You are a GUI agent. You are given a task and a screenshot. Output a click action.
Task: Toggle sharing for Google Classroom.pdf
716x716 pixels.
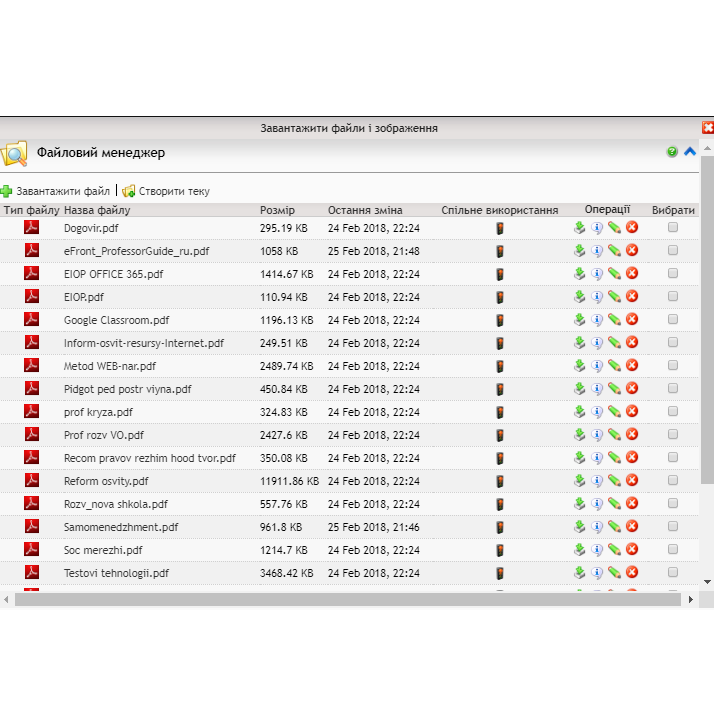point(500,320)
